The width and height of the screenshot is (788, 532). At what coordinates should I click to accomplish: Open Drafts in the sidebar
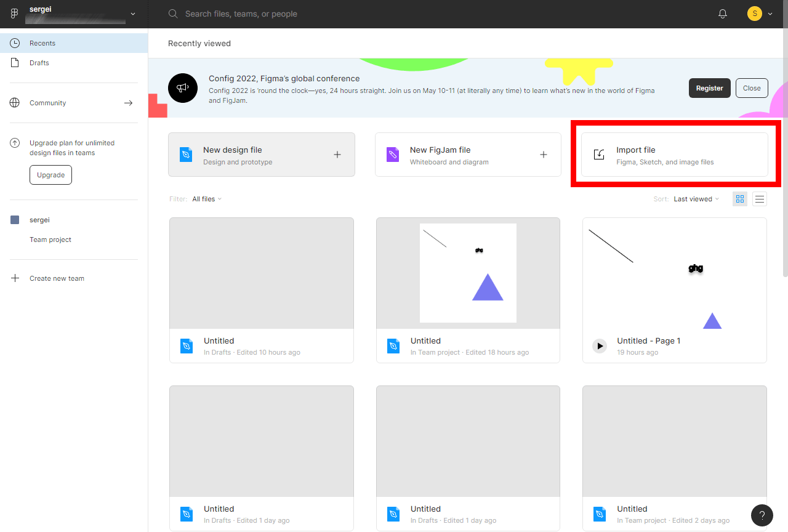[74, 63]
